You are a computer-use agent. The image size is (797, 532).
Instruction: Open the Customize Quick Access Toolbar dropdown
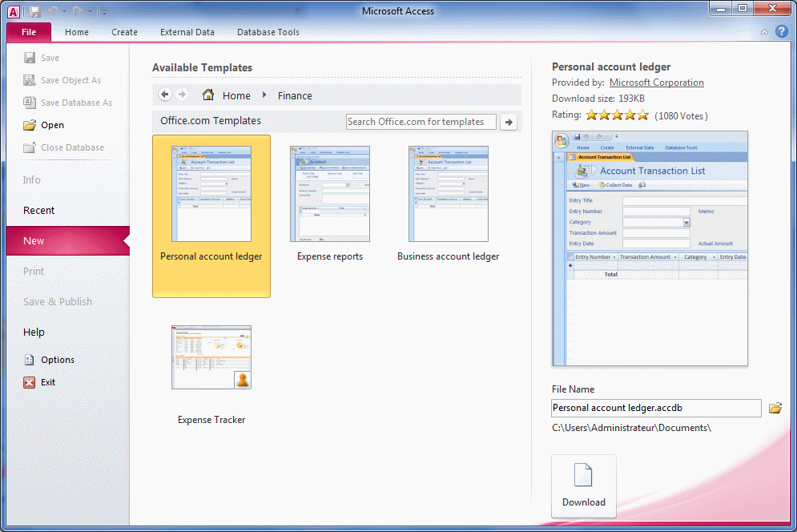click(x=104, y=12)
